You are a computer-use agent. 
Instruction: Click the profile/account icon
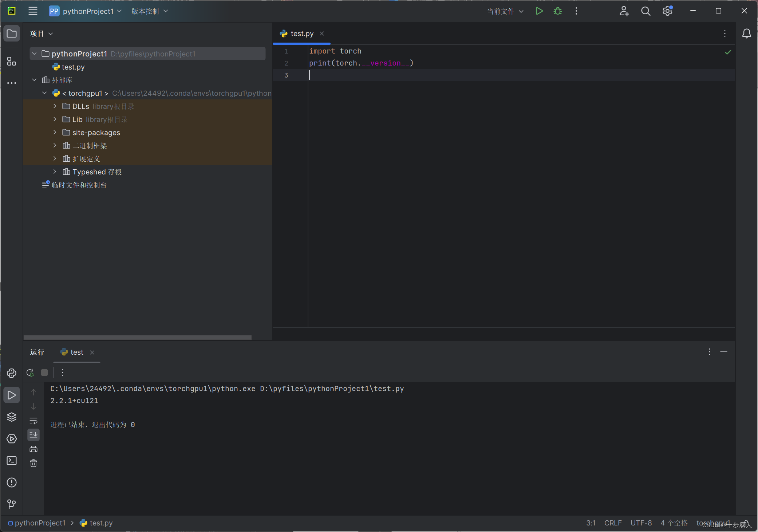pyautogui.click(x=624, y=11)
